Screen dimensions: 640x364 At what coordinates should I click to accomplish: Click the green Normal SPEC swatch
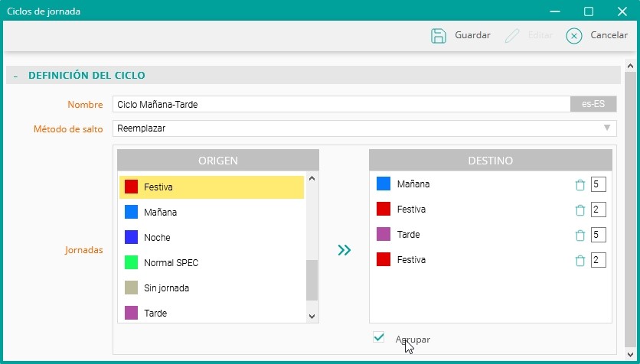(131, 262)
